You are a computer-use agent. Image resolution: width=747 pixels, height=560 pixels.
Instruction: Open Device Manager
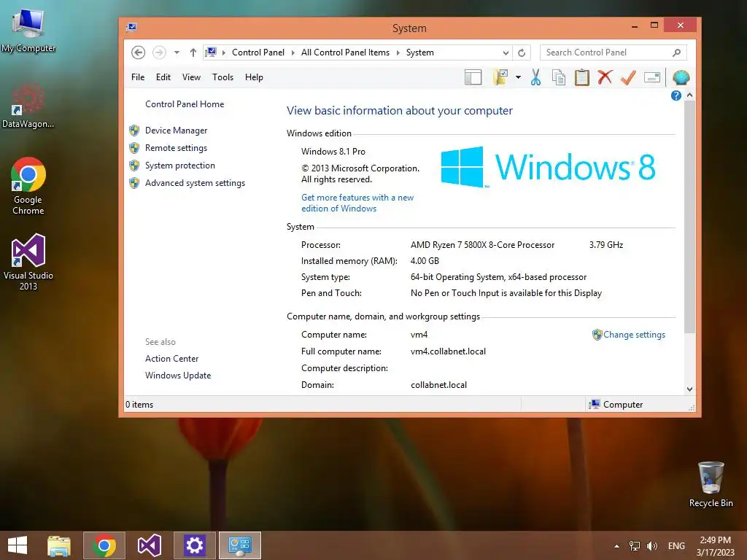point(177,131)
